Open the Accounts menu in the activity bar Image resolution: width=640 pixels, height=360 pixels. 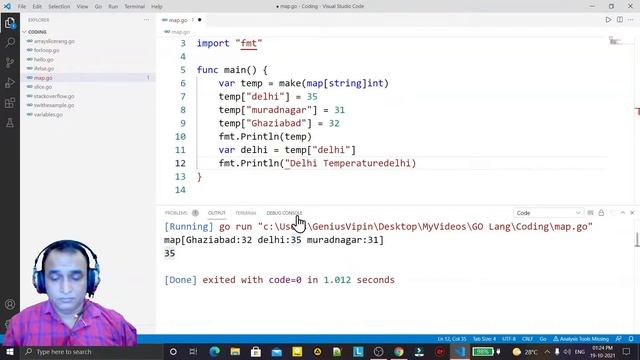coord(10,304)
